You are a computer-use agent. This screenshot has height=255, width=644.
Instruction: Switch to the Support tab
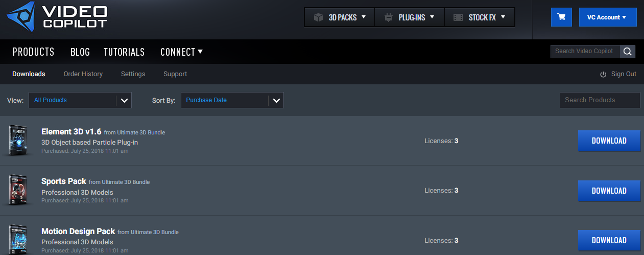175,74
